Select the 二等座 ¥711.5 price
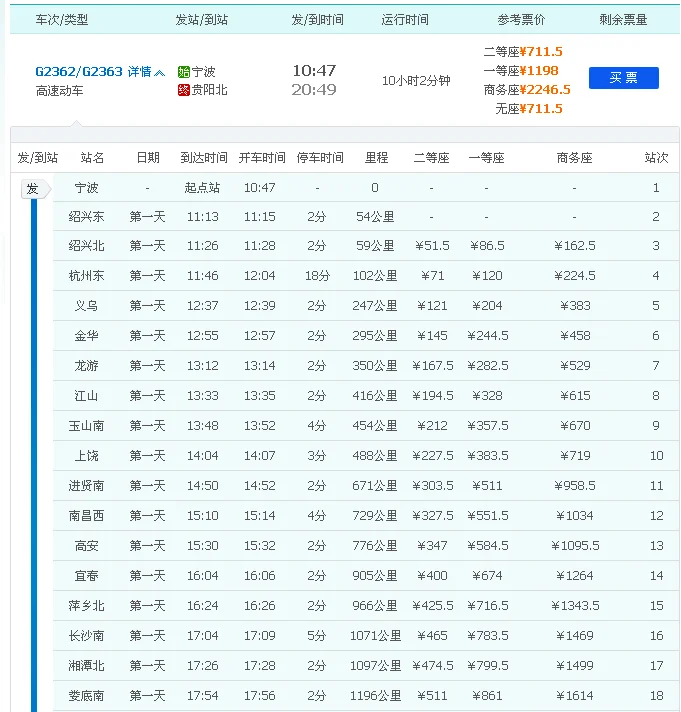This screenshot has height=712, width=681. 523,52
